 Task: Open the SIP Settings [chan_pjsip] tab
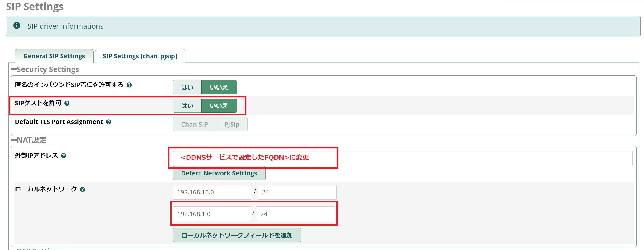[x=140, y=56]
